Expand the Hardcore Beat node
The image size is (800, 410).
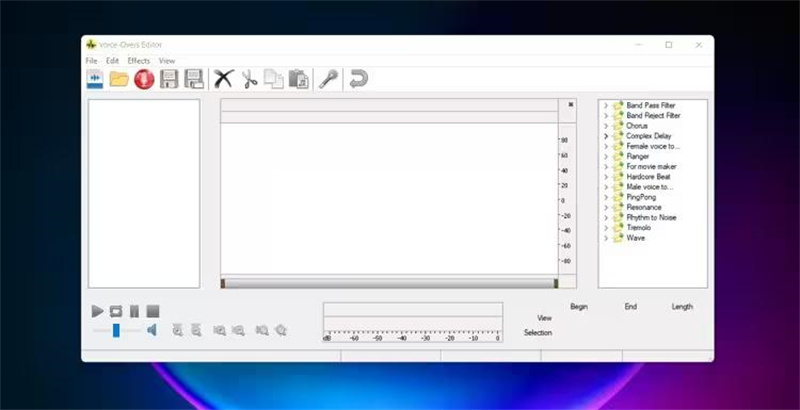[x=606, y=177]
